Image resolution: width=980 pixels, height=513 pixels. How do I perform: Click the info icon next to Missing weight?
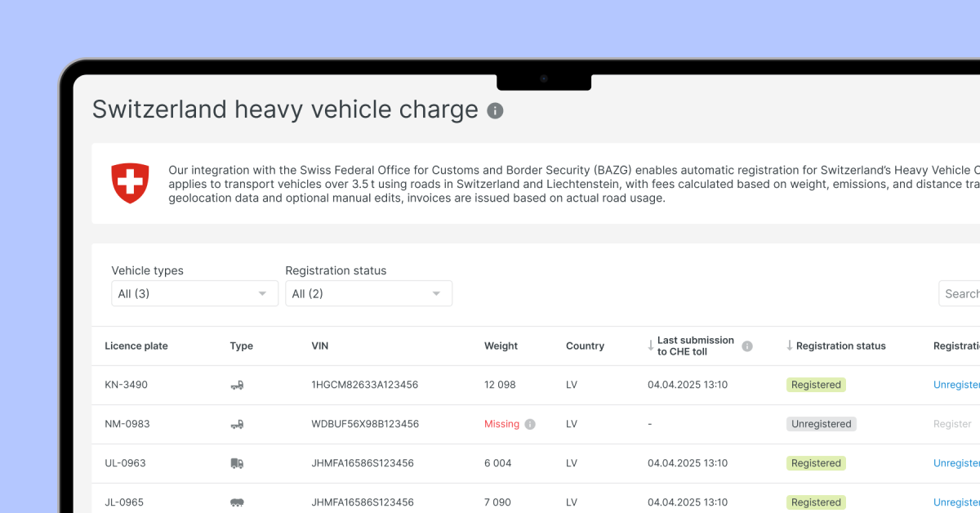click(530, 424)
